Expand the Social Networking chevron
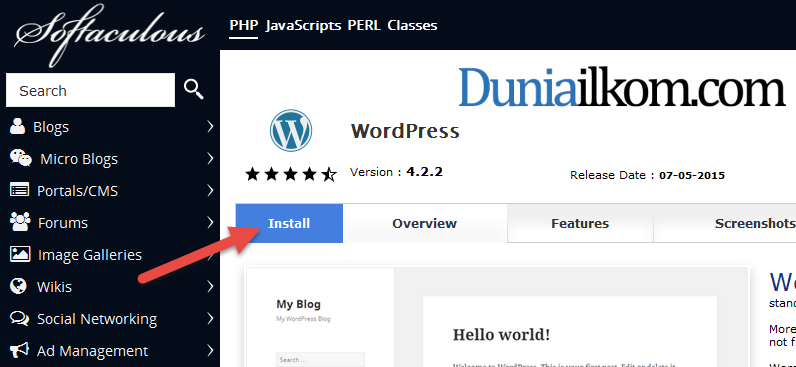 pyautogui.click(x=211, y=318)
